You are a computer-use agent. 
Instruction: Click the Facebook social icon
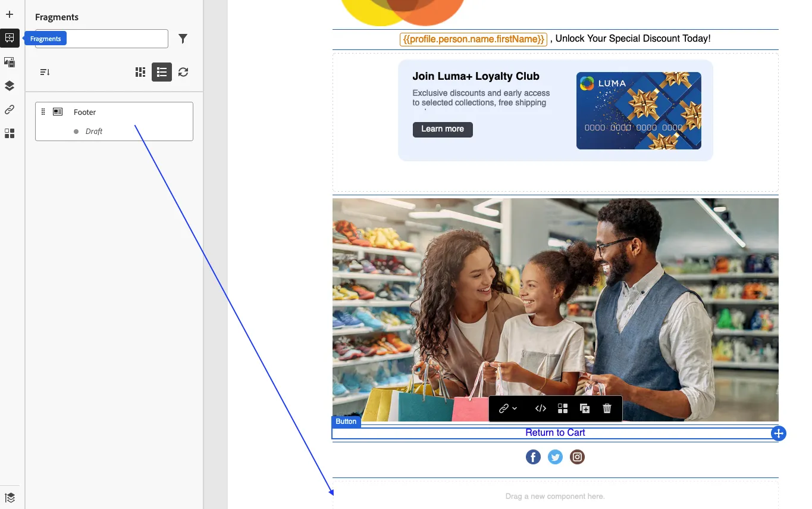pos(533,457)
